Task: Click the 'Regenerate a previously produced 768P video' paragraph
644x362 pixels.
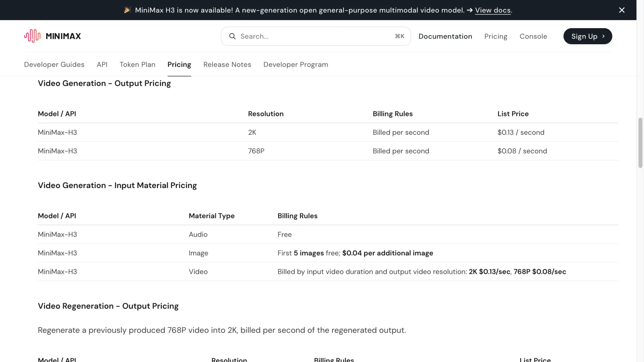Action: (x=222, y=330)
